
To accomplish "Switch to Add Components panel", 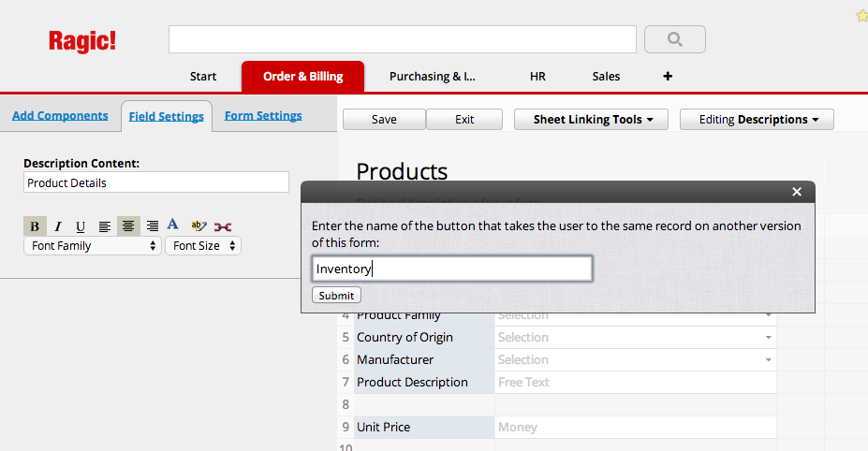I will (x=60, y=116).
